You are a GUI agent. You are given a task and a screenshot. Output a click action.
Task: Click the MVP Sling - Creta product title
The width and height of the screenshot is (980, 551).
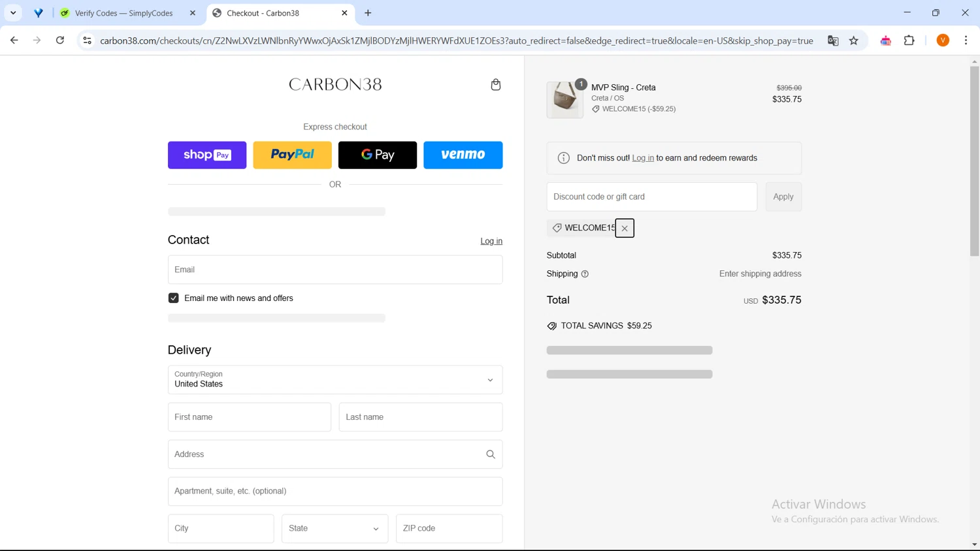tap(623, 87)
